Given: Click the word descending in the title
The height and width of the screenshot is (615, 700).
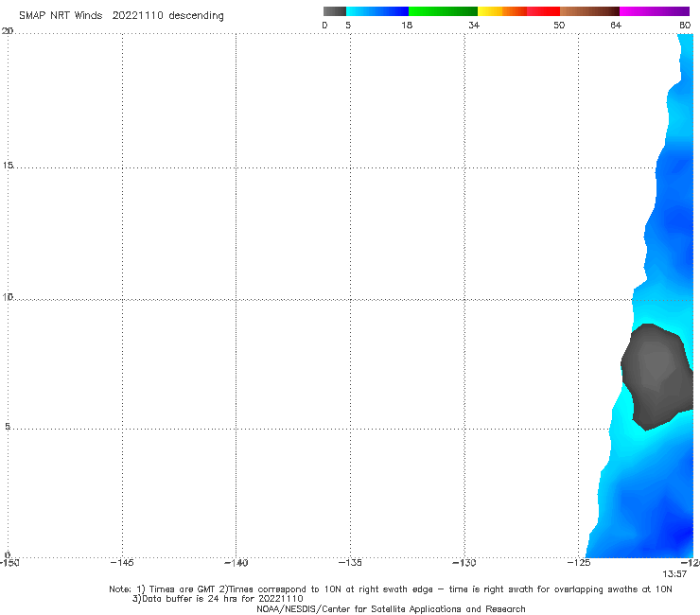Looking at the screenshot, I should [x=197, y=16].
